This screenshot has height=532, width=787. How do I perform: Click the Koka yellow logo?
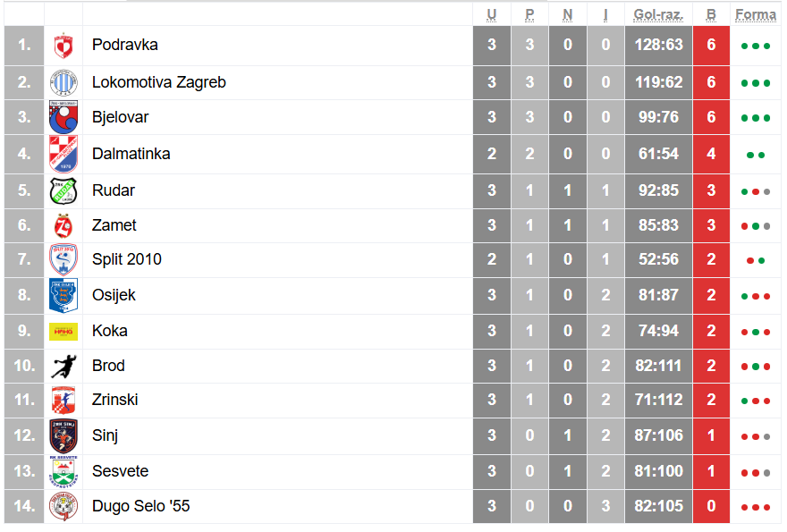[x=63, y=331]
